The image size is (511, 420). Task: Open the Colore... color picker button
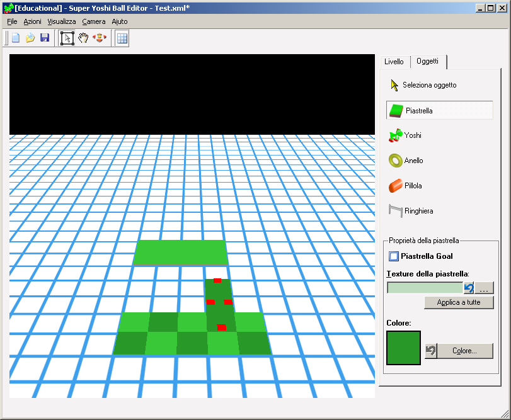[x=464, y=351]
